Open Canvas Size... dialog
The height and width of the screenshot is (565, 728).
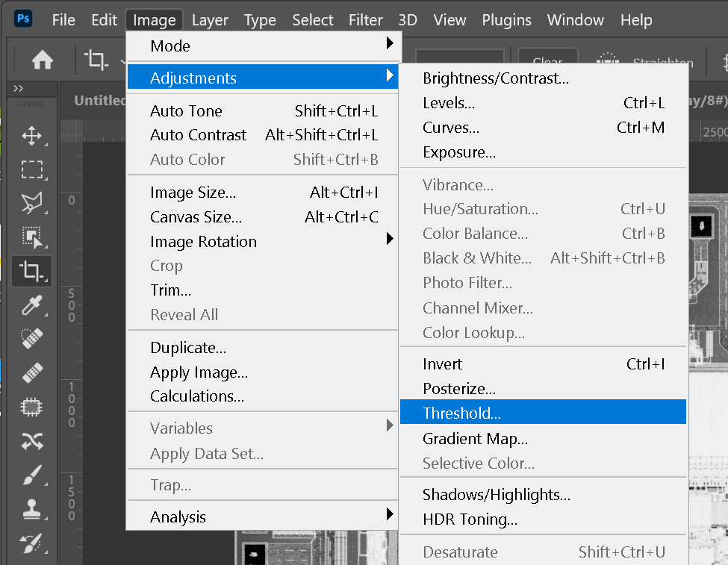coord(263,216)
